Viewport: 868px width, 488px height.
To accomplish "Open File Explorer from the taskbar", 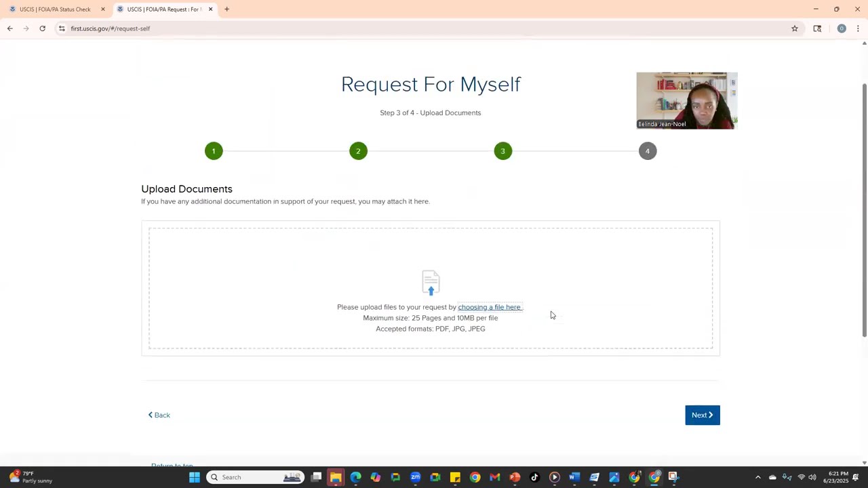I will 336,477.
